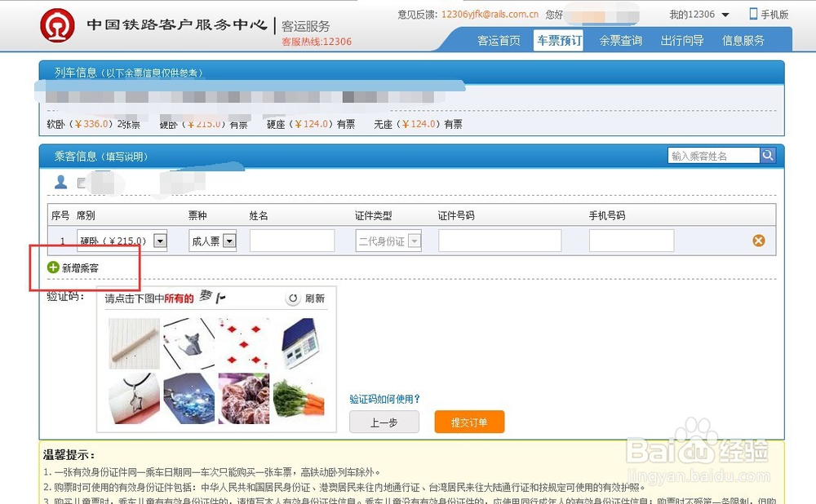The image size is (816, 504).
Task: Remove passenger row 1 with orange X
Action: 759,241
